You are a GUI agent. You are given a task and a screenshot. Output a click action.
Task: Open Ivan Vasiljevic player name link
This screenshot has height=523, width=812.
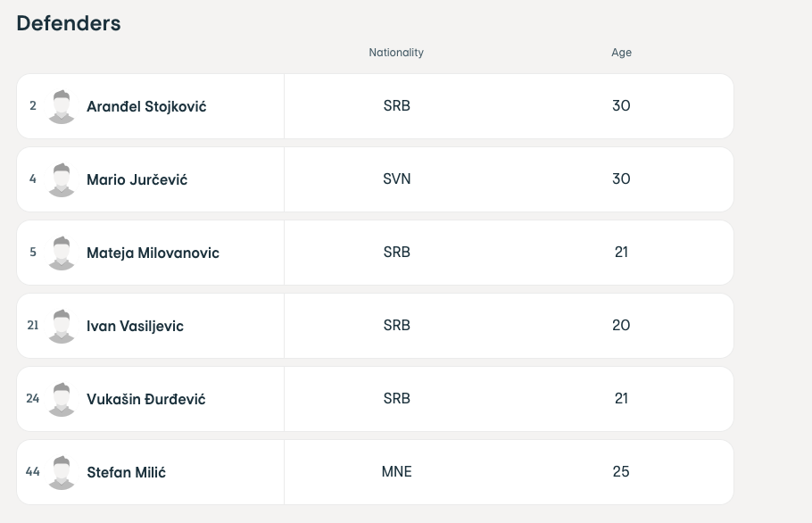pyautogui.click(x=135, y=326)
